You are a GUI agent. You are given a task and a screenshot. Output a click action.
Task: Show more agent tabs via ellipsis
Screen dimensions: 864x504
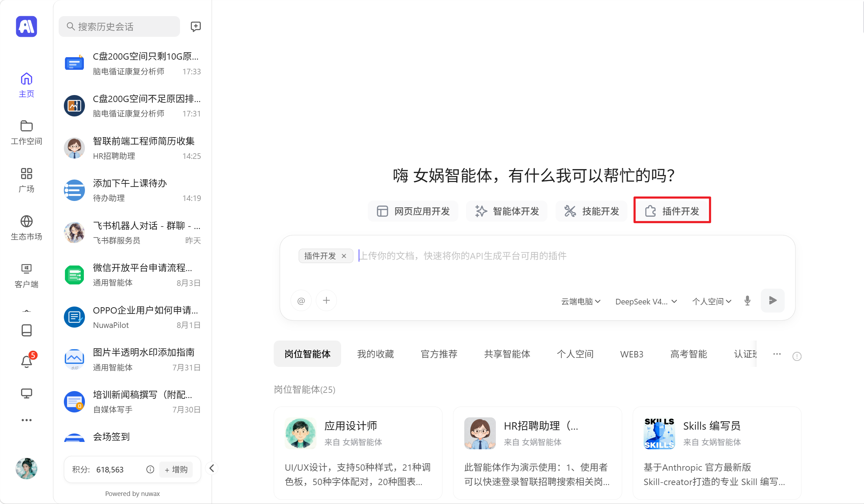(x=777, y=354)
